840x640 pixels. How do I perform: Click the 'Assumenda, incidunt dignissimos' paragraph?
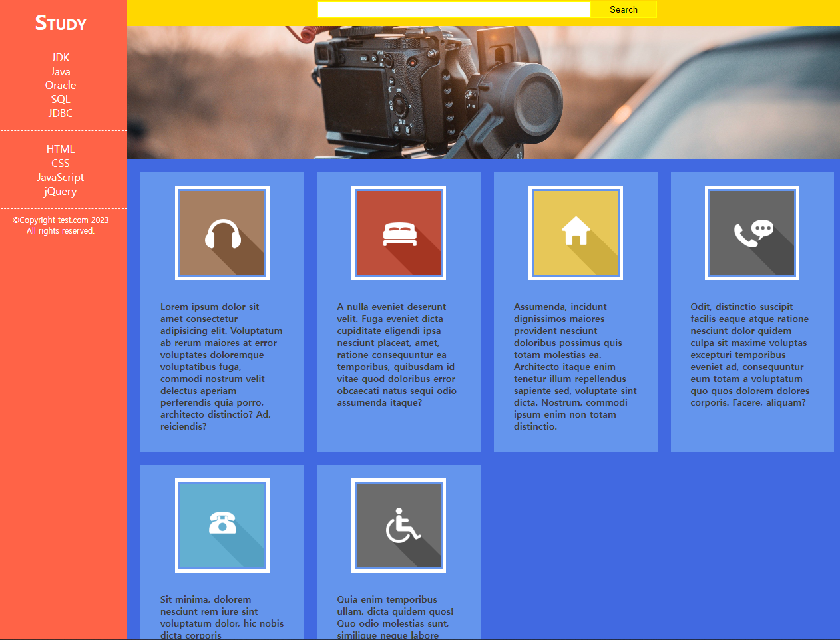[576, 367]
